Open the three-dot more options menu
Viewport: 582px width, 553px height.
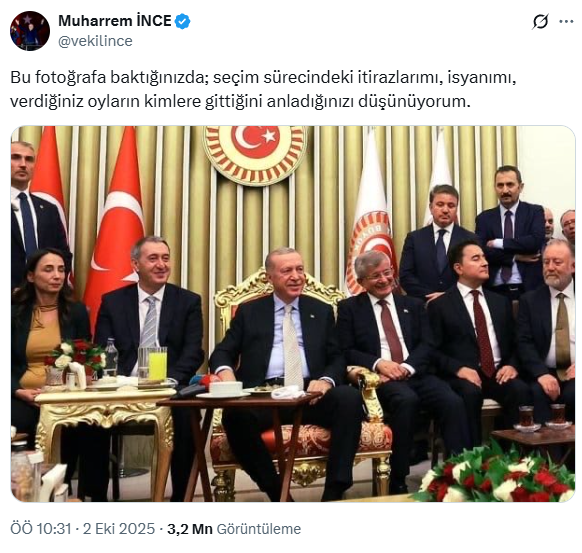(x=566, y=22)
